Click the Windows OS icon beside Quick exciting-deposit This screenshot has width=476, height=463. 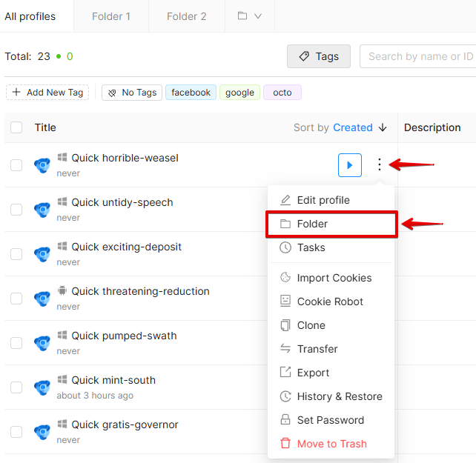(x=62, y=246)
